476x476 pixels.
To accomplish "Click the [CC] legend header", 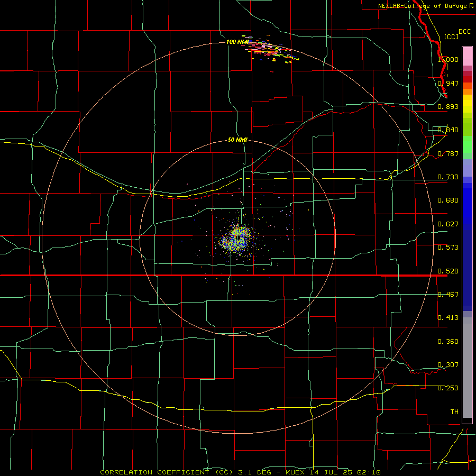I will [451, 36].
